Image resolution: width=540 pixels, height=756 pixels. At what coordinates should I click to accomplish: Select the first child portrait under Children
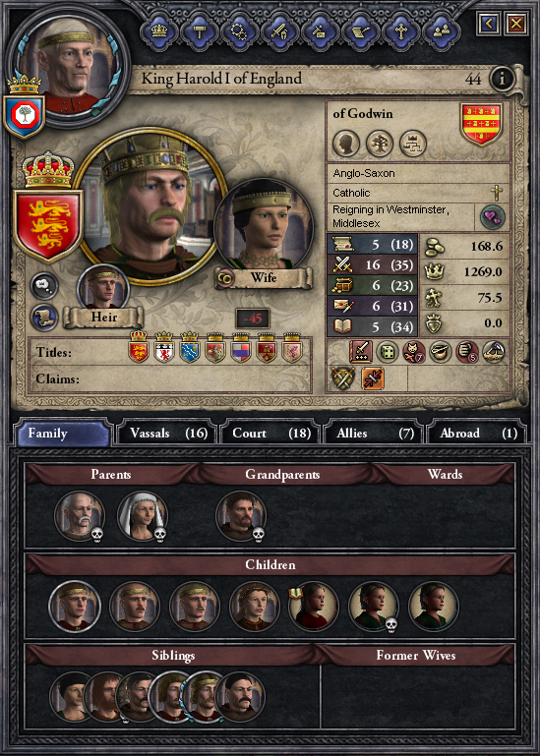75,606
